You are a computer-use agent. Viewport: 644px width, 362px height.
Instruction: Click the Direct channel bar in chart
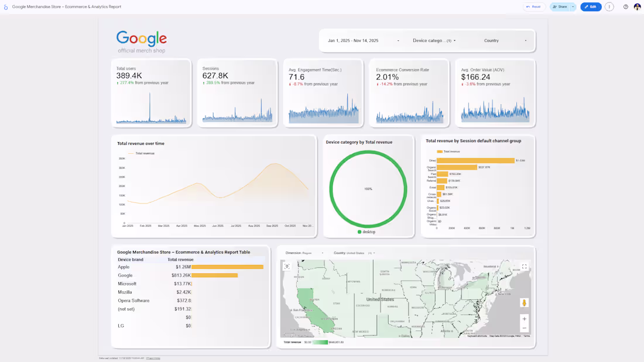point(475,160)
